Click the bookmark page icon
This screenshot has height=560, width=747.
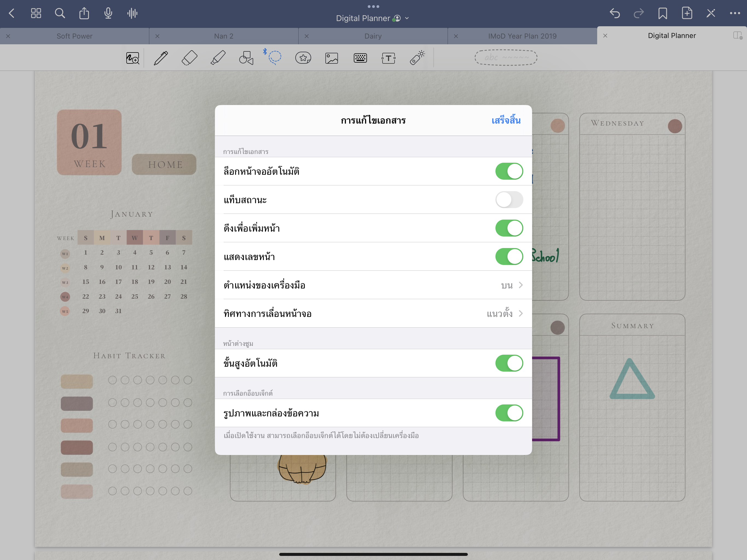click(x=662, y=13)
